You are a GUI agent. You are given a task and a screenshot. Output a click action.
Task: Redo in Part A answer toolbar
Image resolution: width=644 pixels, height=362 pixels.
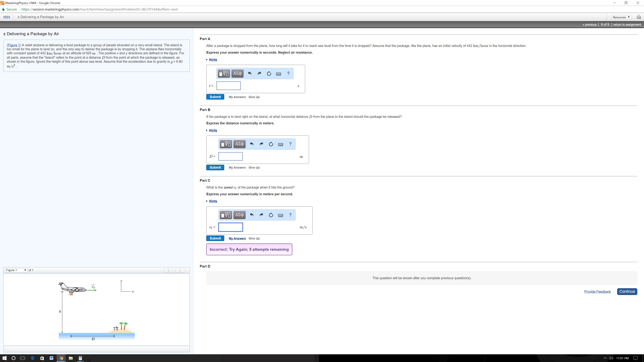click(259, 73)
